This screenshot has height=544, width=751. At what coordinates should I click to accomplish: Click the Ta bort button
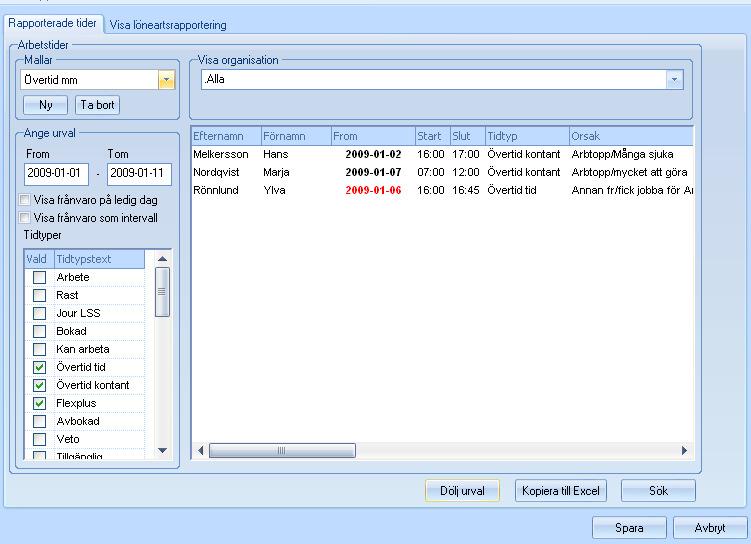coord(97,105)
